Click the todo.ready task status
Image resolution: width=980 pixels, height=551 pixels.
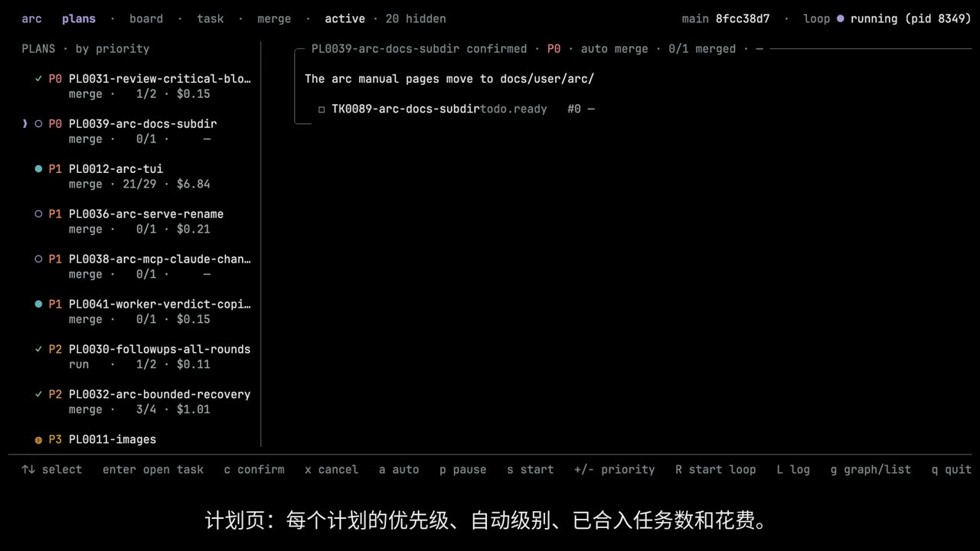tap(514, 109)
